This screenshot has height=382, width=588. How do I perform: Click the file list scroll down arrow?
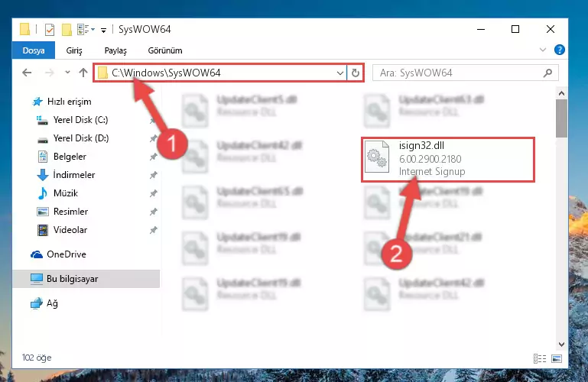coord(561,344)
